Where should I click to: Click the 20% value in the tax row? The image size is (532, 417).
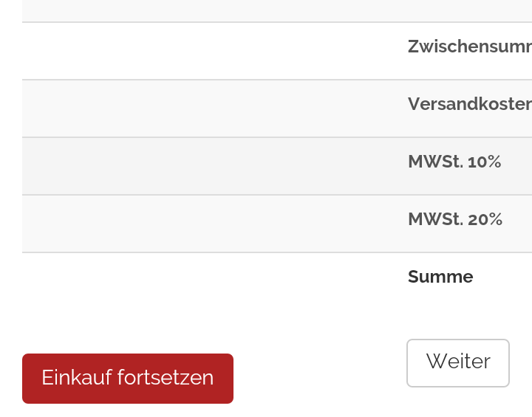pos(485,219)
